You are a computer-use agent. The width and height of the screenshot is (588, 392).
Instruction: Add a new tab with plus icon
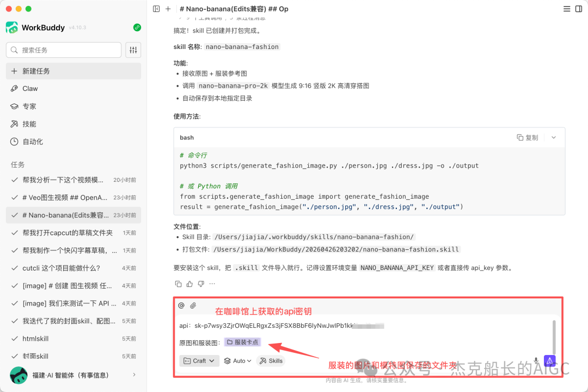[x=168, y=9]
